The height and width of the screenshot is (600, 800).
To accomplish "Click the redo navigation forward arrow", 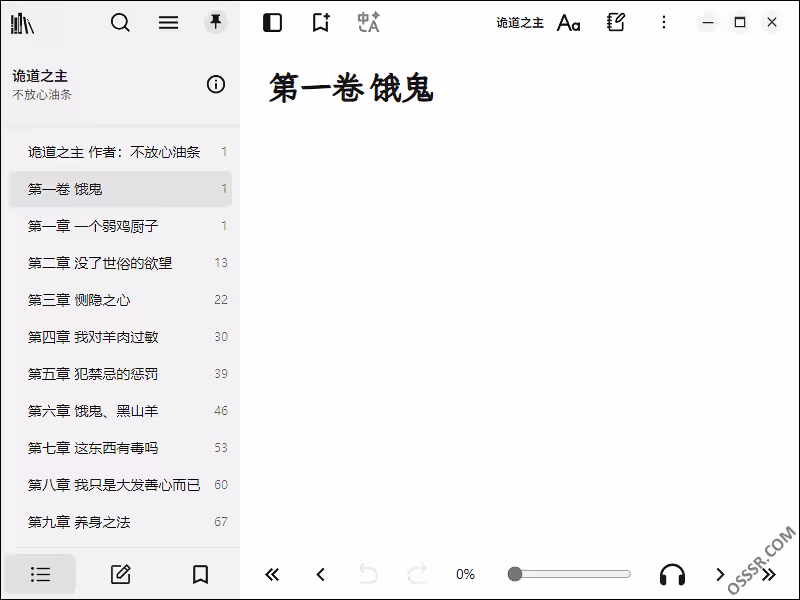I will tap(417, 574).
